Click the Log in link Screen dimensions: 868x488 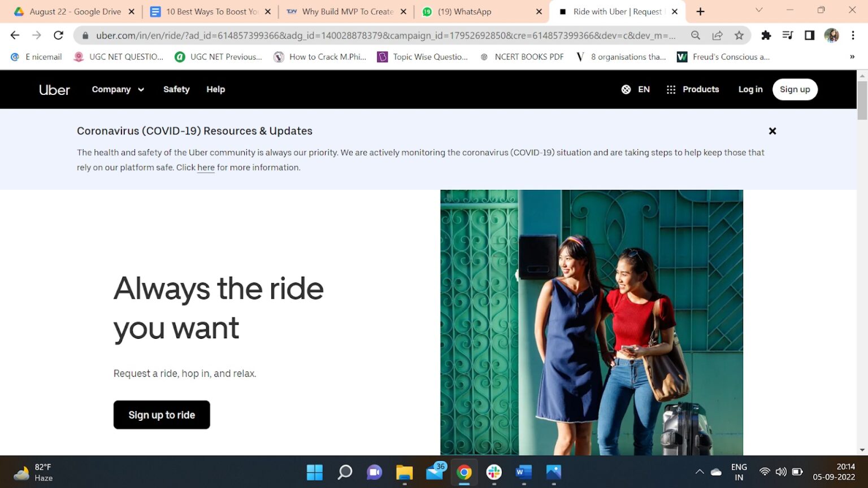click(750, 89)
